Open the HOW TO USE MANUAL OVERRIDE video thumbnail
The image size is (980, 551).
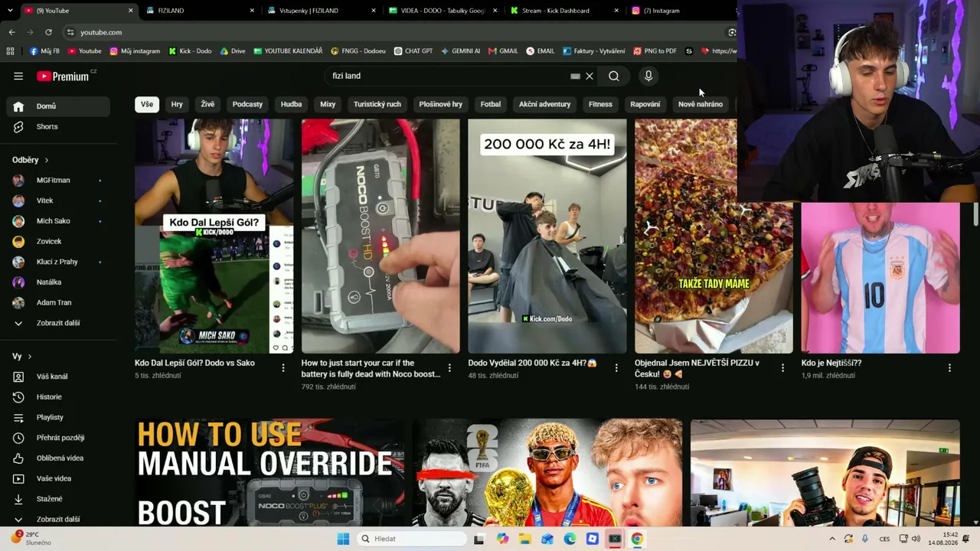[269, 473]
